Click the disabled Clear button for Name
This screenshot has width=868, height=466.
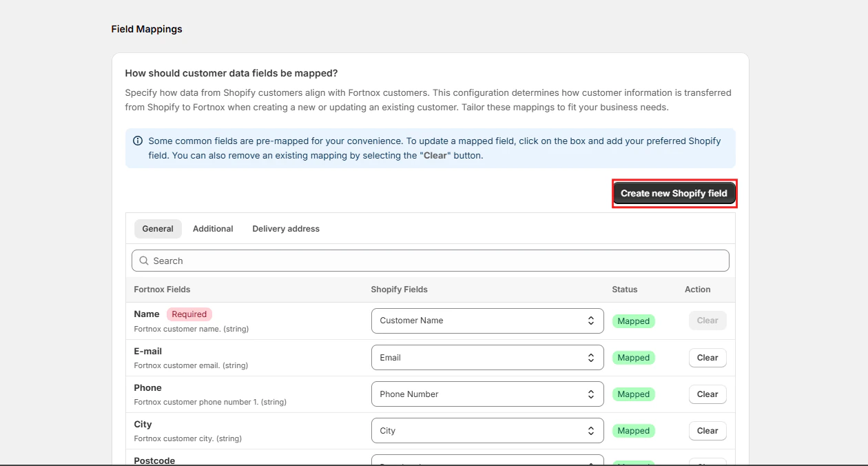[707, 321]
